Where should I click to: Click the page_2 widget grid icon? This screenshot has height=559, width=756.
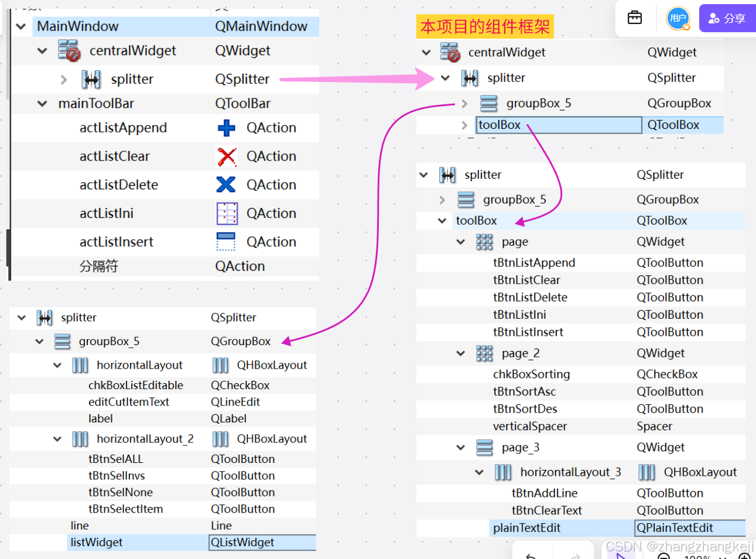(484, 353)
